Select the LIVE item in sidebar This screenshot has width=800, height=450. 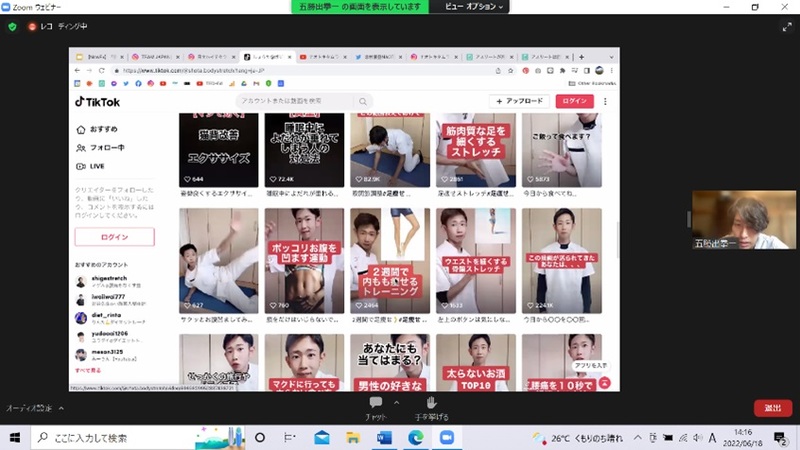point(90,166)
